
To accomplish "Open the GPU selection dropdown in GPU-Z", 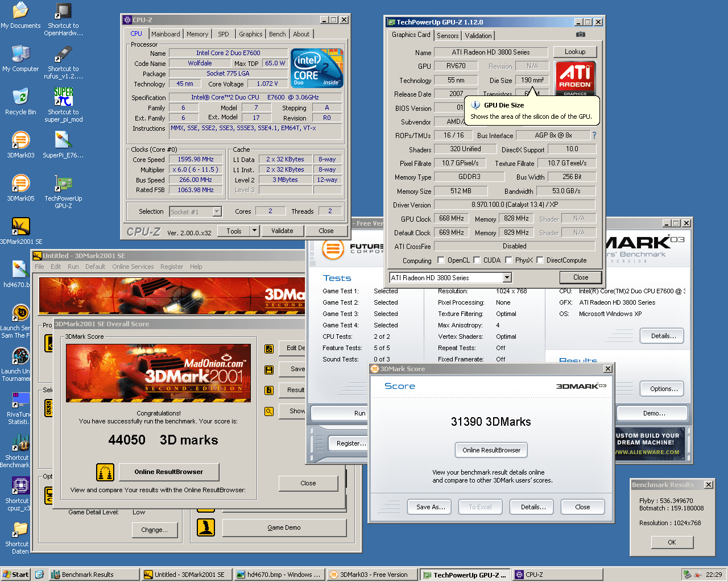I will (507, 277).
